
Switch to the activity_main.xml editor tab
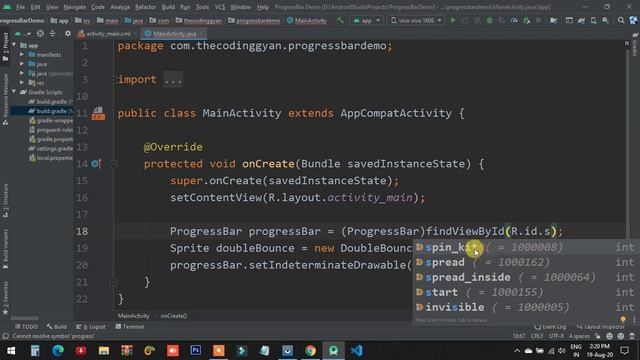click(104, 33)
